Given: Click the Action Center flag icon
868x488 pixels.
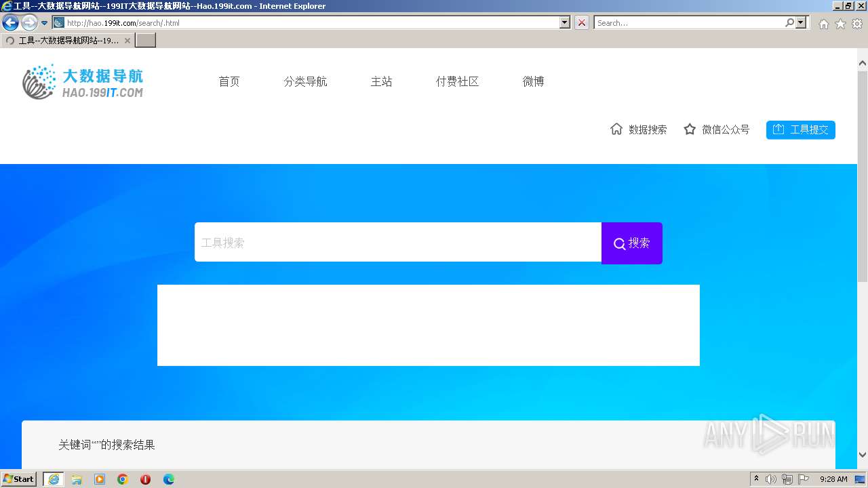Looking at the screenshot, I should coord(804,479).
